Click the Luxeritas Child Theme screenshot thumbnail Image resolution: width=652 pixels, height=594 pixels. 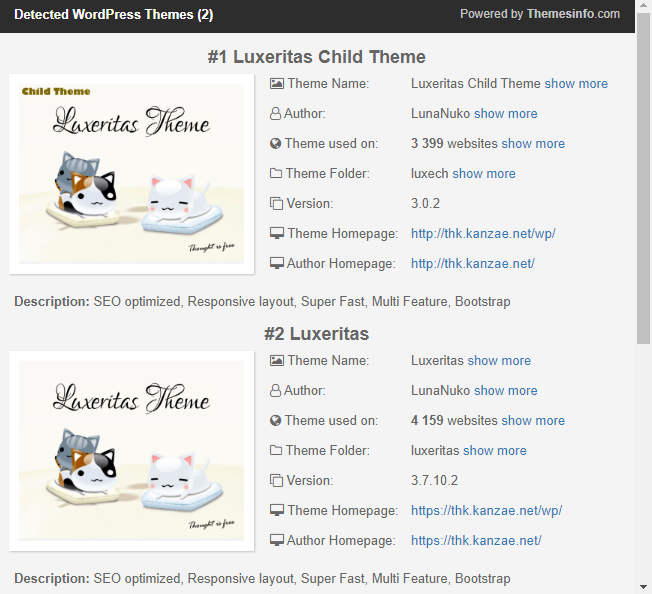pos(132,174)
